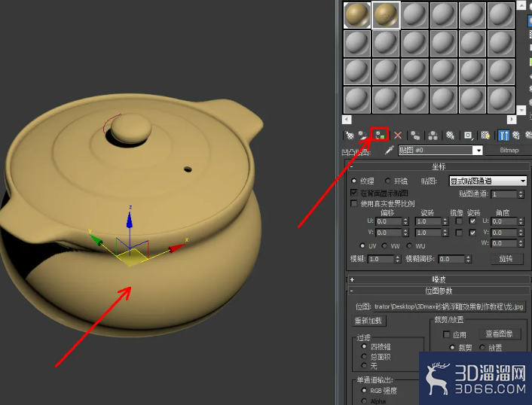The width and height of the screenshot is (532, 405).
Task: Click the 贴图通道 spinner arrows
Action: pos(521,194)
